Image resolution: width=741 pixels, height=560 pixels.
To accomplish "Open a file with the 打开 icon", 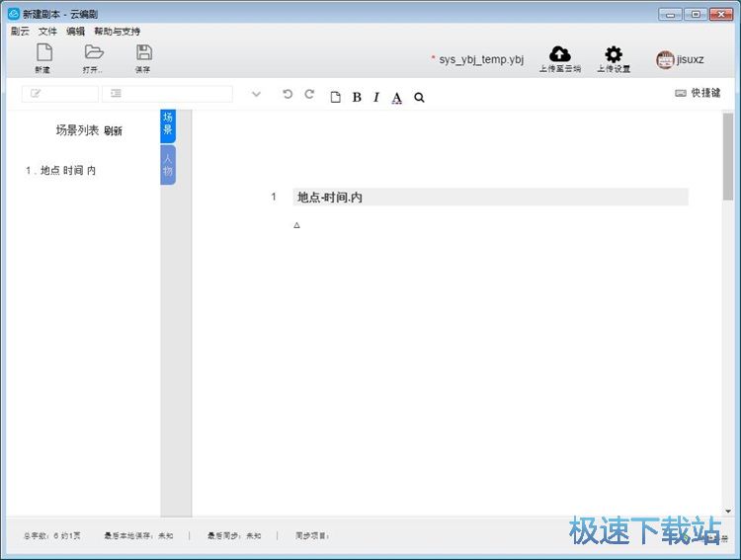I will [93, 57].
